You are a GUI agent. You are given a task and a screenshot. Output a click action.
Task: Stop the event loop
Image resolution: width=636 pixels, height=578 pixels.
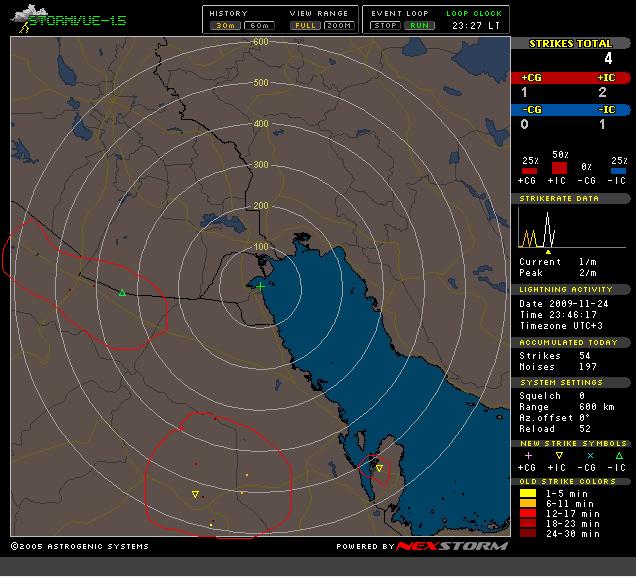[x=386, y=25]
